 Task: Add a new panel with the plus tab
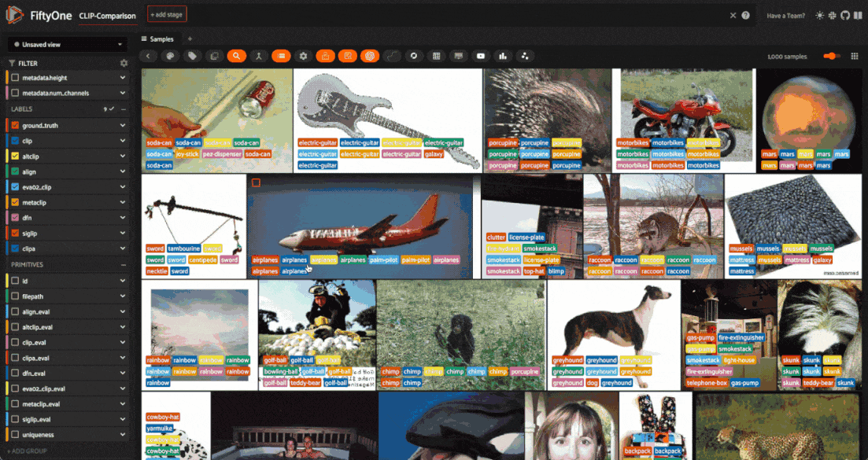190,39
